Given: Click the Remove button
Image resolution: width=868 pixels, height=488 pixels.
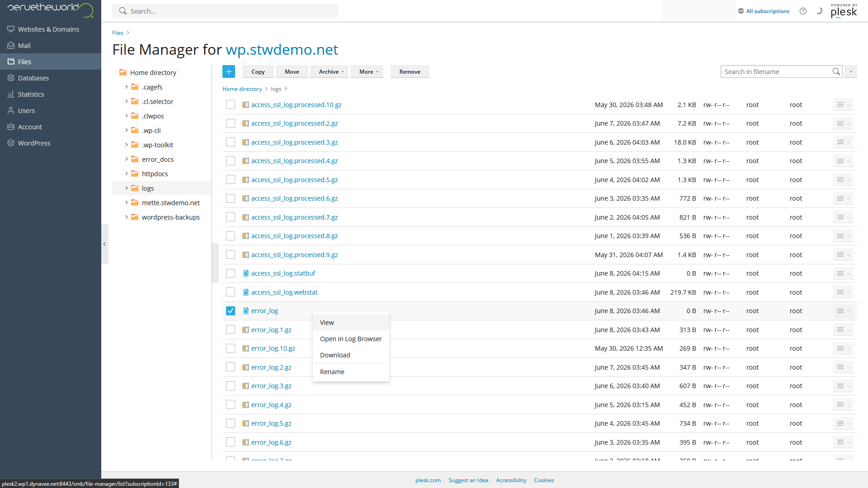Looking at the screenshot, I should pos(410,71).
